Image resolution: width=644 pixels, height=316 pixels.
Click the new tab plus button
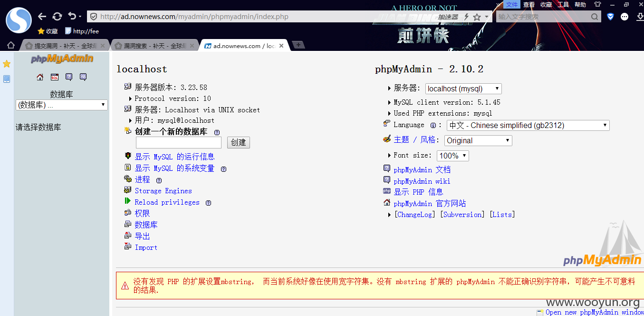pyautogui.click(x=298, y=45)
